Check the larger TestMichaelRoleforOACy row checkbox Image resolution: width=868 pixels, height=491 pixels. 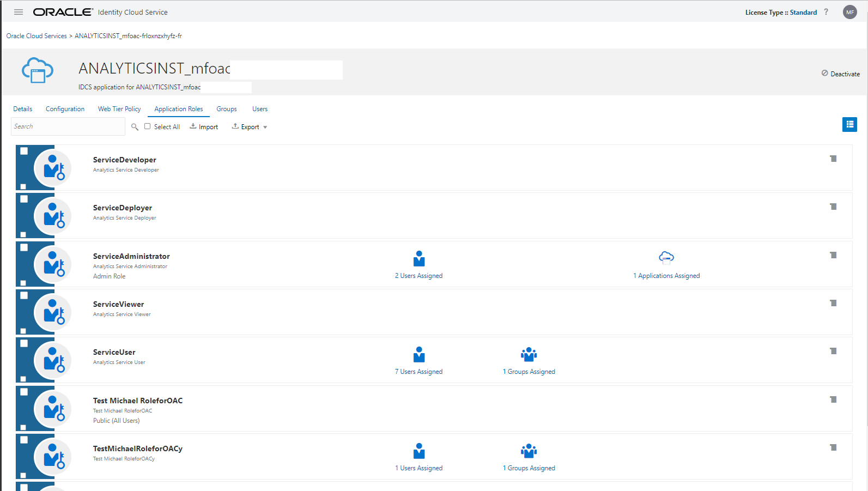(24, 440)
